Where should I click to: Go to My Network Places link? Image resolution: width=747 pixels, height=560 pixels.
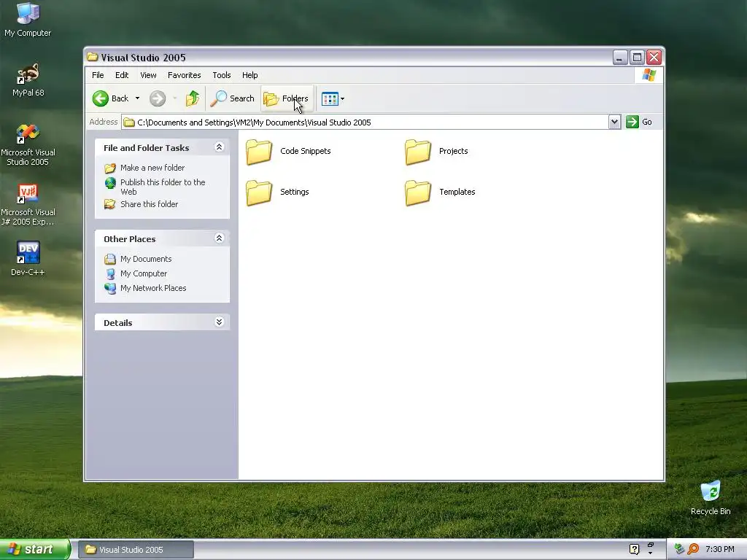click(x=153, y=288)
